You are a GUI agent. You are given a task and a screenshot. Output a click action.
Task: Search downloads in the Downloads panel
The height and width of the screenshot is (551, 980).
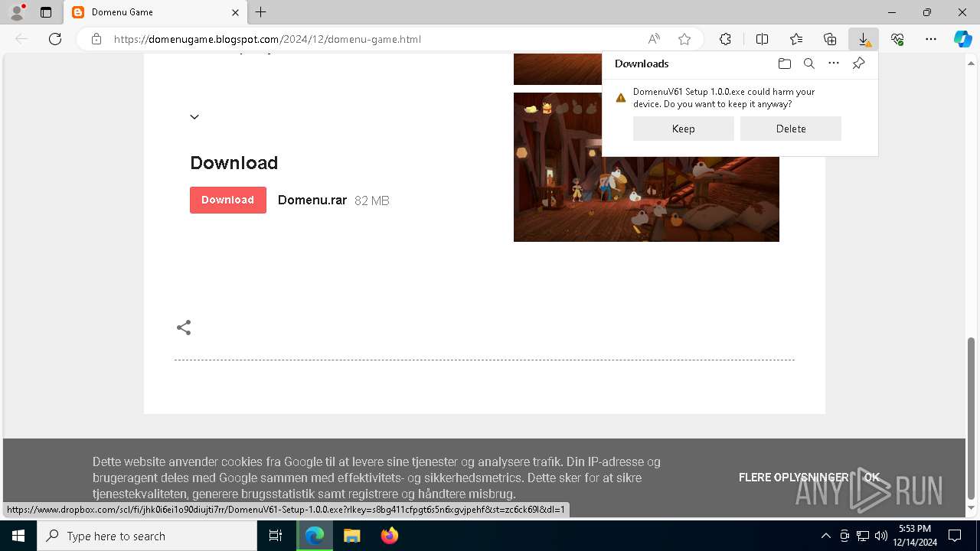pos(809,64)
